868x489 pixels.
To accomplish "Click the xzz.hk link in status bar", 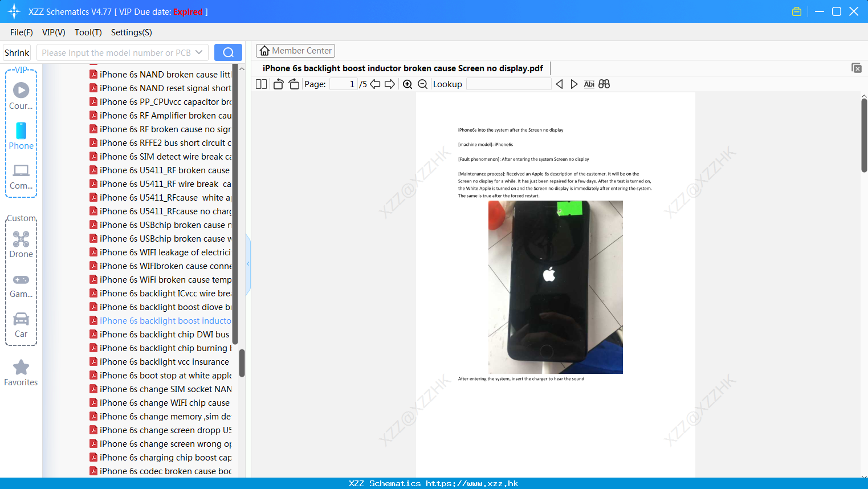I will pyautogui.click(x=472, y=483).
